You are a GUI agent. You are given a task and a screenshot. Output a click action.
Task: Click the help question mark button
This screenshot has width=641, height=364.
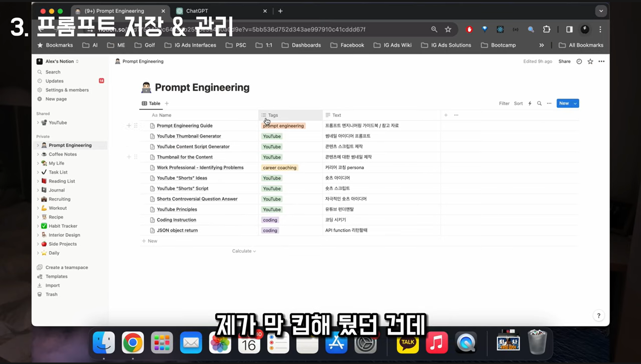coord(599,315)
